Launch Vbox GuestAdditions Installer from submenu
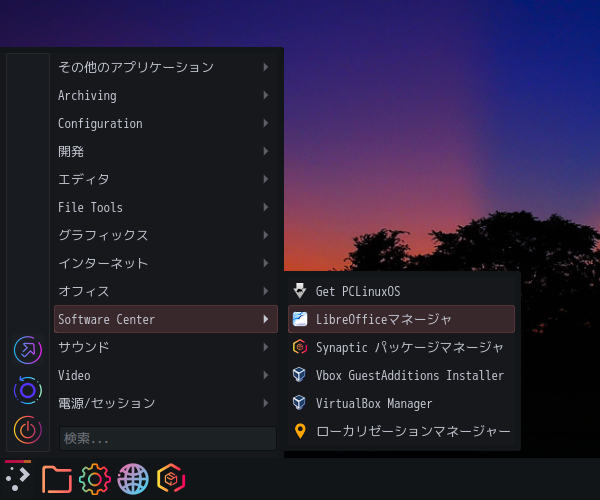 401,375
